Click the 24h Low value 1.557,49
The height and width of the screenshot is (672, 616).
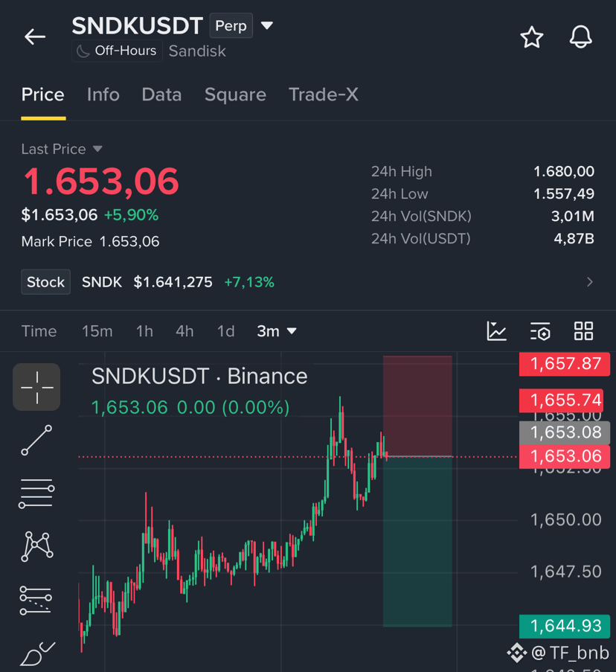pyautogui.click(x=564, y=193)
